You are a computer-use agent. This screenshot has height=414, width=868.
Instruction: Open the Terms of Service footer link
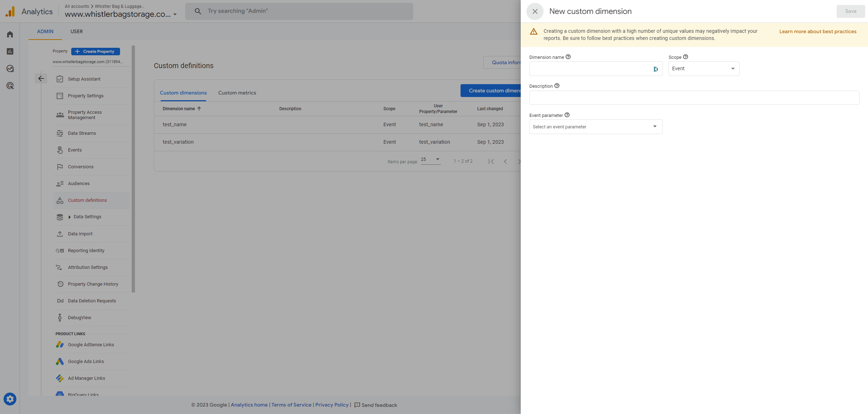(291, 405)
